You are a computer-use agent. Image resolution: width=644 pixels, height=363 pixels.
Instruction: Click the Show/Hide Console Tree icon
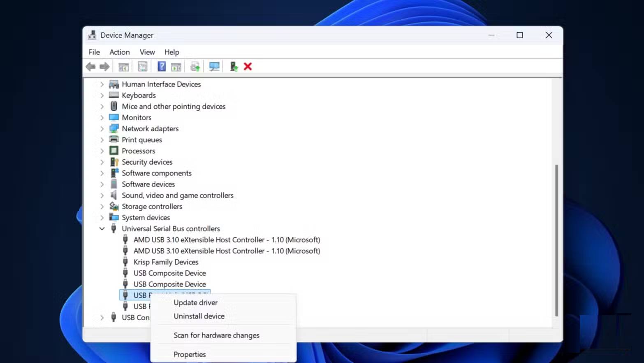[123, 67]
